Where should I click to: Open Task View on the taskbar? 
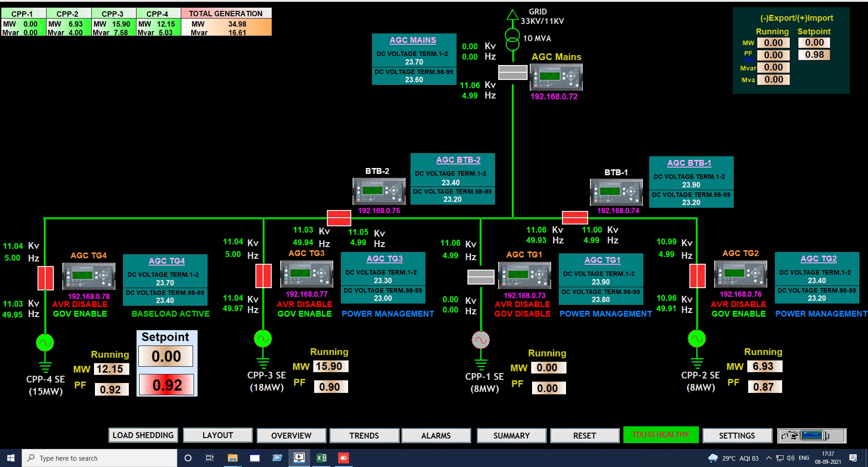(210, 458)
